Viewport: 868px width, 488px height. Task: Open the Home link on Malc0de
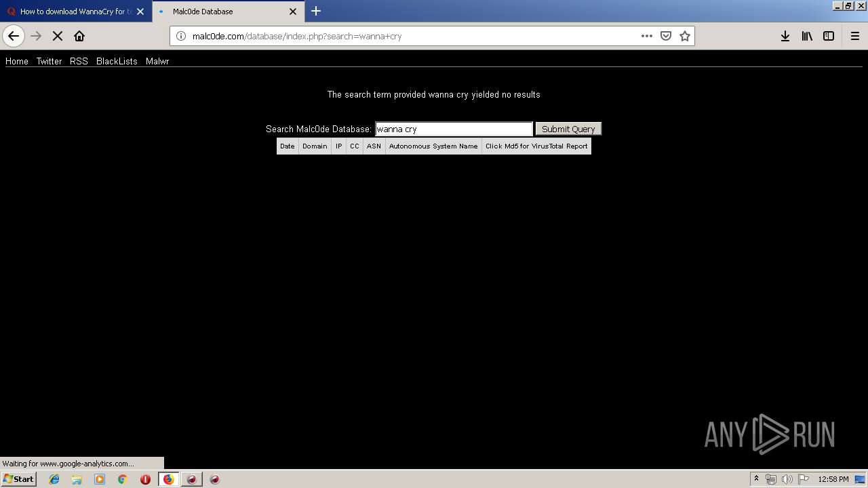(17, 61)
